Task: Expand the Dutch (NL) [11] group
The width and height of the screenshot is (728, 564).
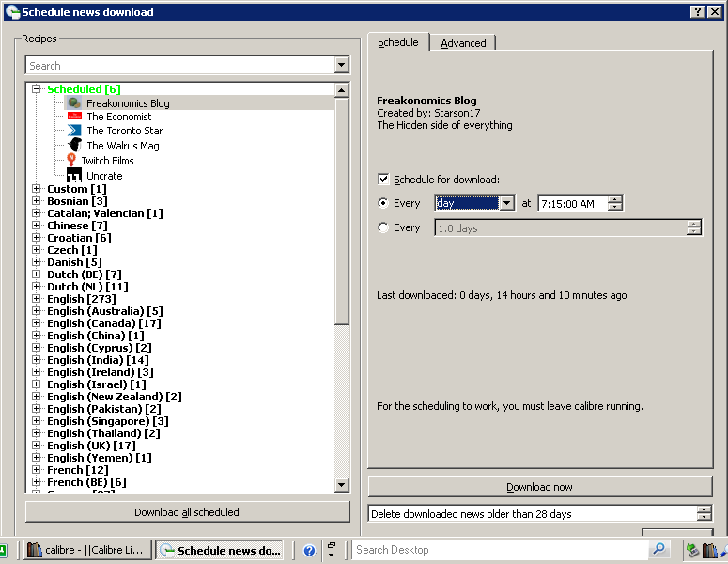Action: tap(37, 286)
